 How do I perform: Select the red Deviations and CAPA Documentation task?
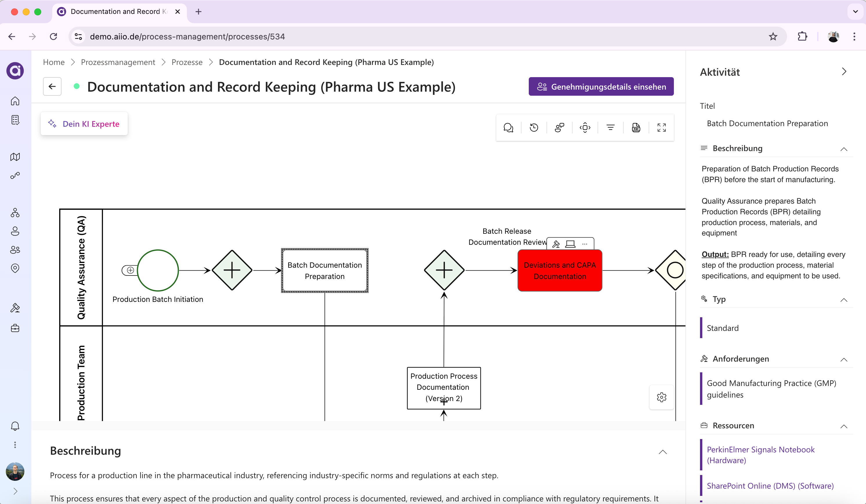tap(560, 271)
